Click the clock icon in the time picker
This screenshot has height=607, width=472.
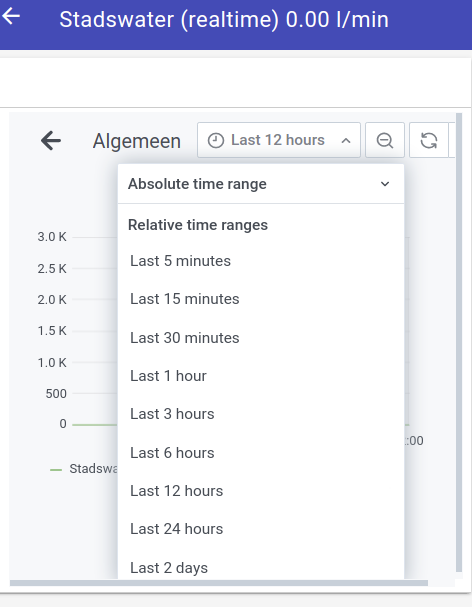pos(216,140)
